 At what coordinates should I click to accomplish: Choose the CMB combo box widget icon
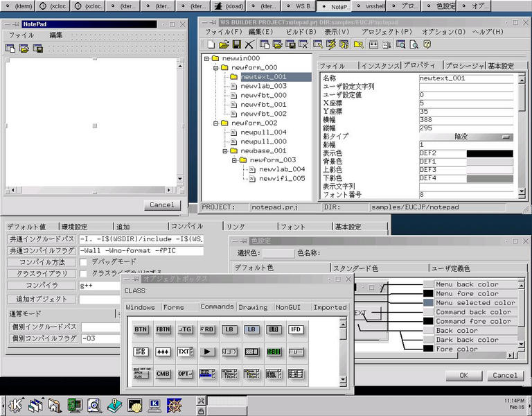163,374
